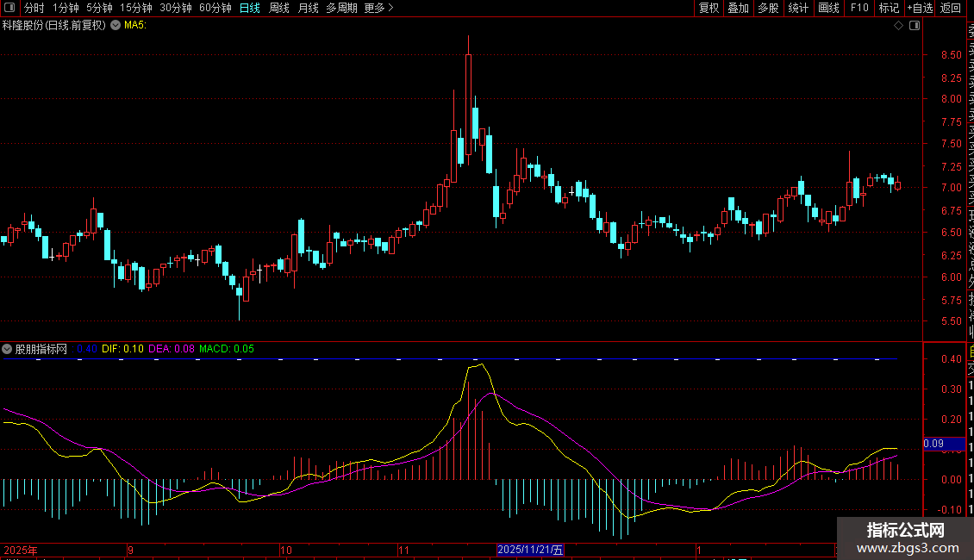Screen dimensions: 974x560
Task: Click the diamond icon above the chart
Action: coord(899,26)
